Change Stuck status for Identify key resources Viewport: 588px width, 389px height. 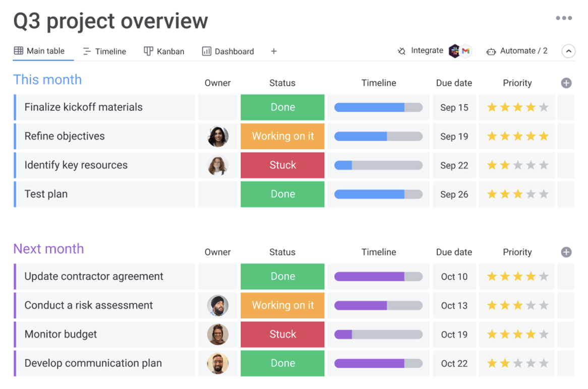point(282,165)
